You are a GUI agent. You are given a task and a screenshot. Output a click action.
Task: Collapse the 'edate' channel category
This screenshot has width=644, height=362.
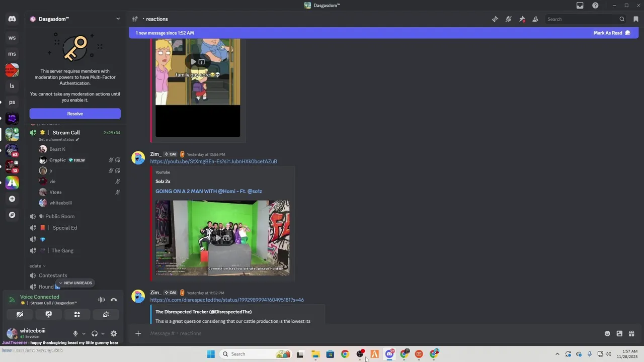pos(37,266)
